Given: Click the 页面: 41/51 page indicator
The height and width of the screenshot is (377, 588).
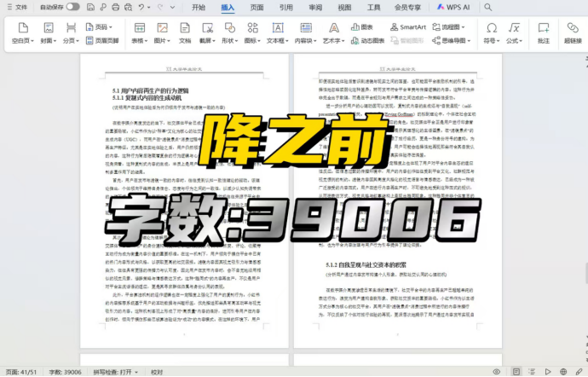Looking at the screenshot, I should pyautogui.click(x=21, y=372).
